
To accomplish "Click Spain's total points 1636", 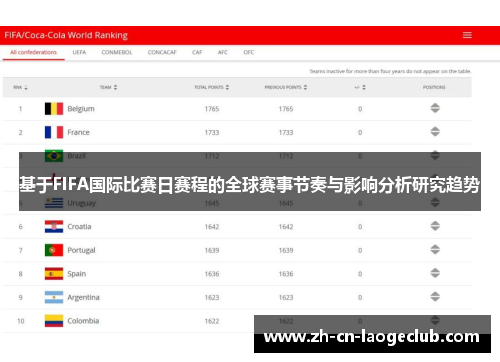I will pos(212,274).
